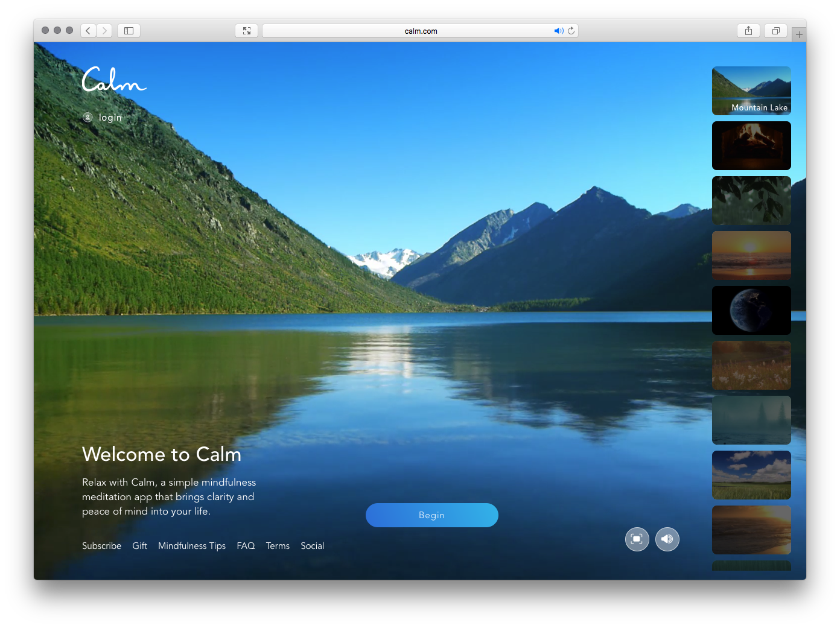
Task: Mute the background sound with speaker button
Action: point(667,539)
